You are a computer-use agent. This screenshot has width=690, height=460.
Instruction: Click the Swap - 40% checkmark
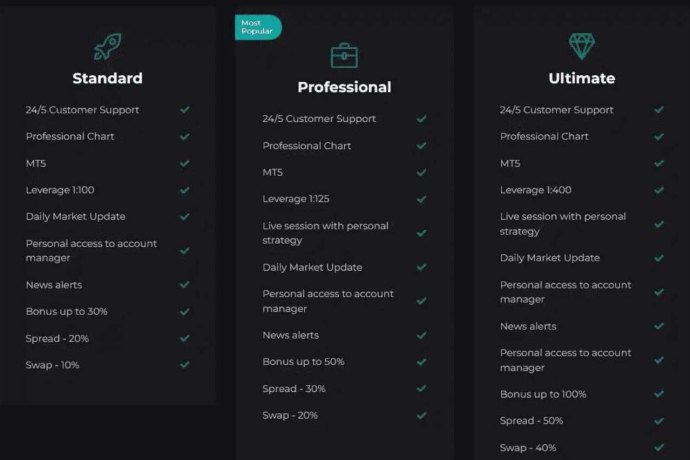tap(659, 448)
